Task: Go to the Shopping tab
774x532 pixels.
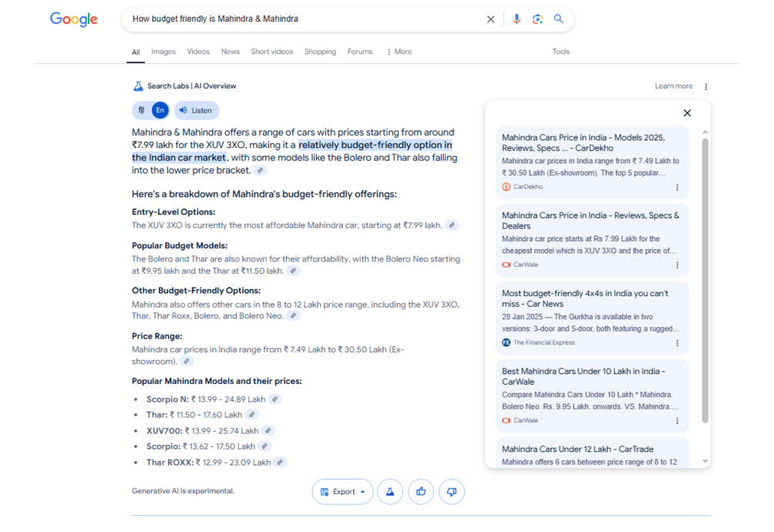Action: coord(320,52)
